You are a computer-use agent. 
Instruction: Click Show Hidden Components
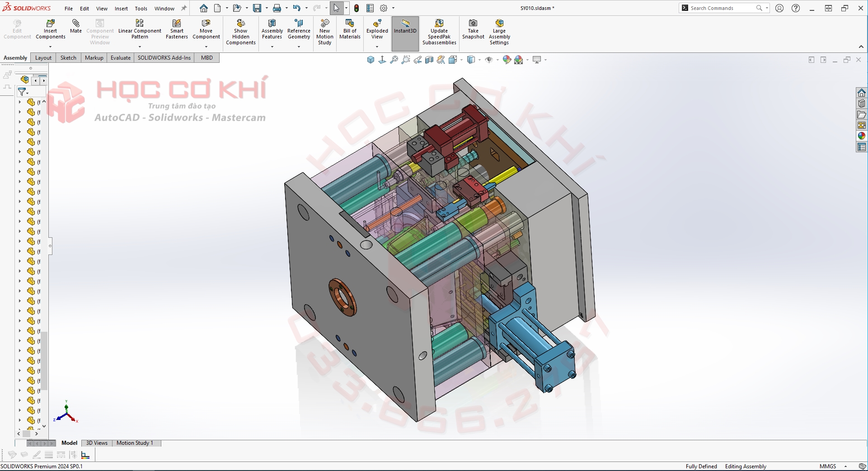pos(241,32)
